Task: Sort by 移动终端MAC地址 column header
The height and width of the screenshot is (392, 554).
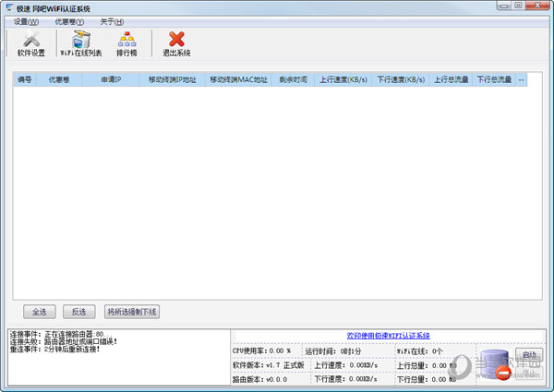Action: pos(238,79)
